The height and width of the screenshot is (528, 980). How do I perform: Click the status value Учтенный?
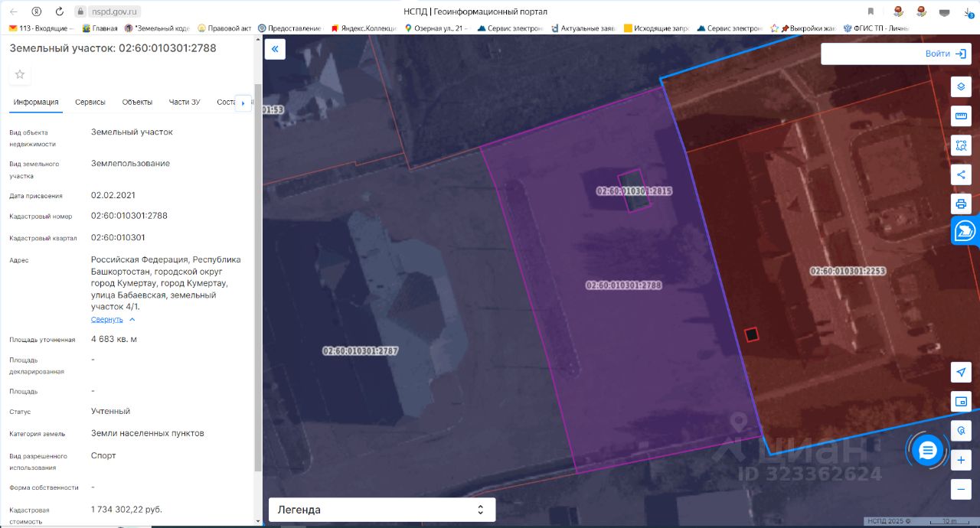click(x=110, y=411)
